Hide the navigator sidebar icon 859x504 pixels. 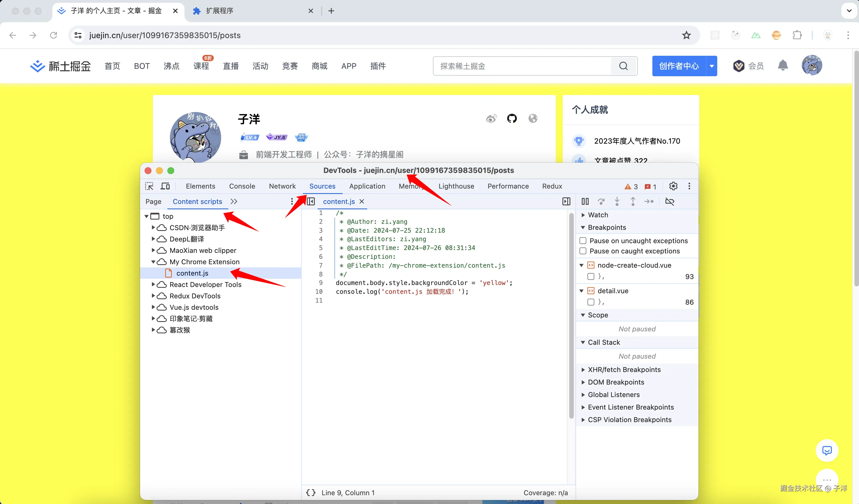(311, 201)
